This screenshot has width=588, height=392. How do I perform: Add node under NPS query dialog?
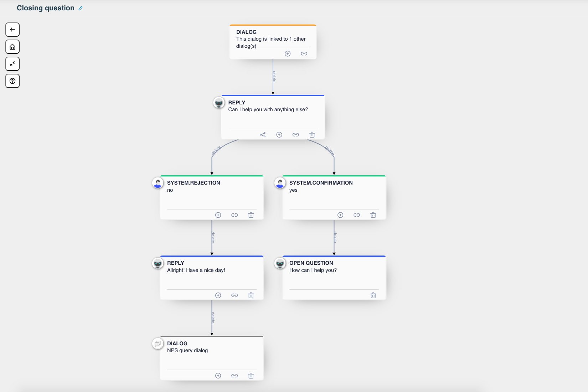218,376
